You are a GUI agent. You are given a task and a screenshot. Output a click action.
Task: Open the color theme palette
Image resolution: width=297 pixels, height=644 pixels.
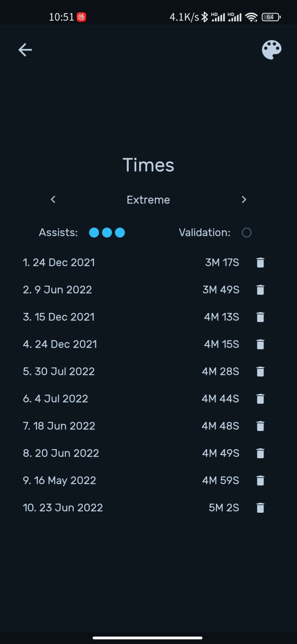click(x=272, y=50)
